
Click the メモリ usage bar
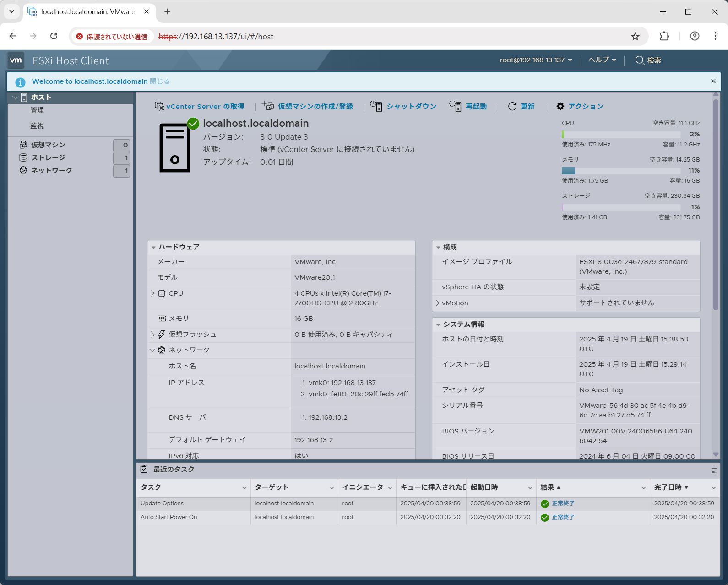[621, 171]
